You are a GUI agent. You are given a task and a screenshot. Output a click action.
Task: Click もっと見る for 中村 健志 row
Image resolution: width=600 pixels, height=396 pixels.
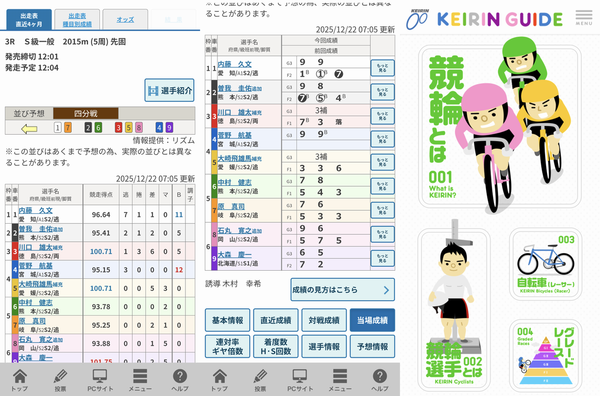[382, 186]
